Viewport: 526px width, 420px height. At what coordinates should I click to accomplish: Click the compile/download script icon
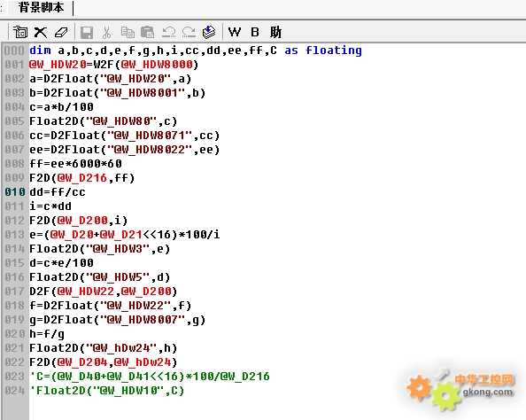(209, 32)
